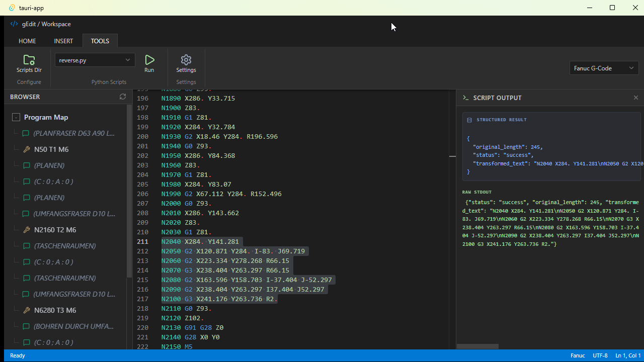Collapse the Program Map tree node
644x362 pixels.
click(16, 117)
